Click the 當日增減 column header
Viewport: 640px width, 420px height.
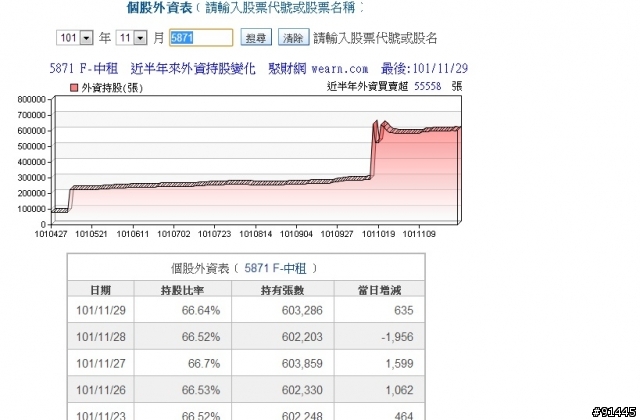379,290
